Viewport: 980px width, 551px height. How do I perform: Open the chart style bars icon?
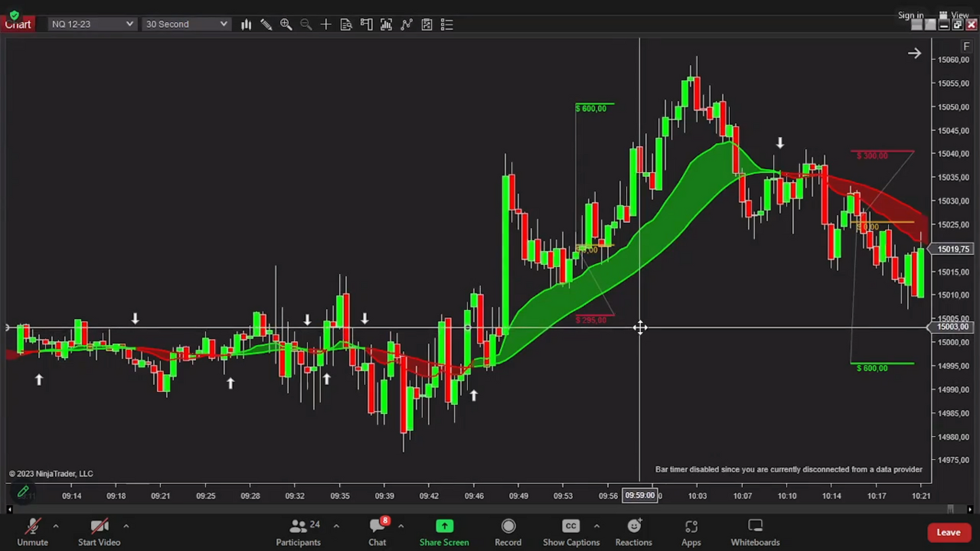246,24
